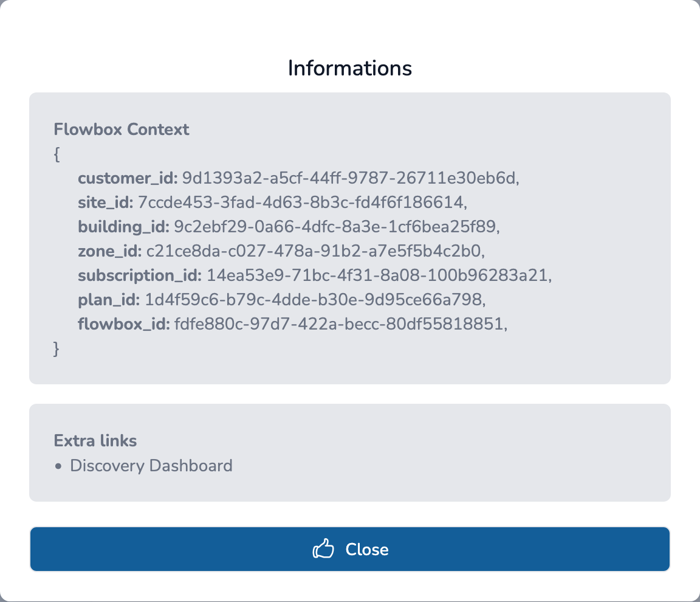The height and width of the screenshot is (602, 700).
Task: Open the Discovery Dashboard link
Action: 151,466
